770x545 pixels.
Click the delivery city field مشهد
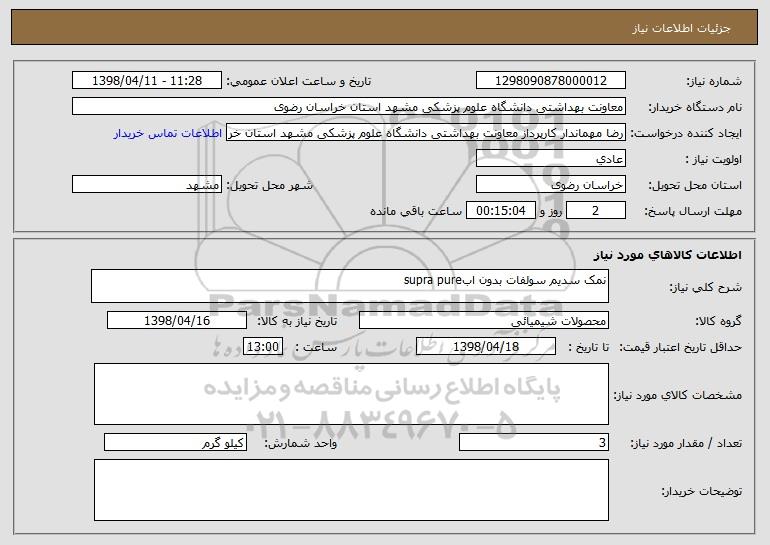(147, 185)
